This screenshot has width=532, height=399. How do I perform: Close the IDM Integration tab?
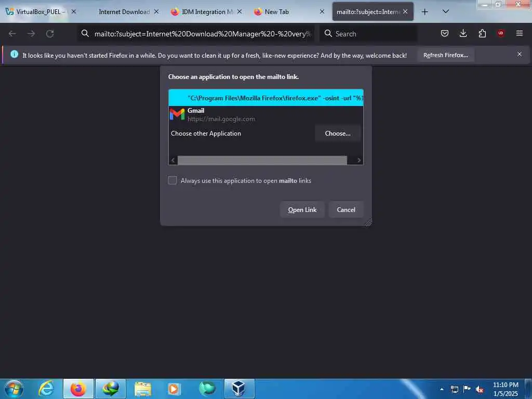pyautogui.click(x=240, y=11)
